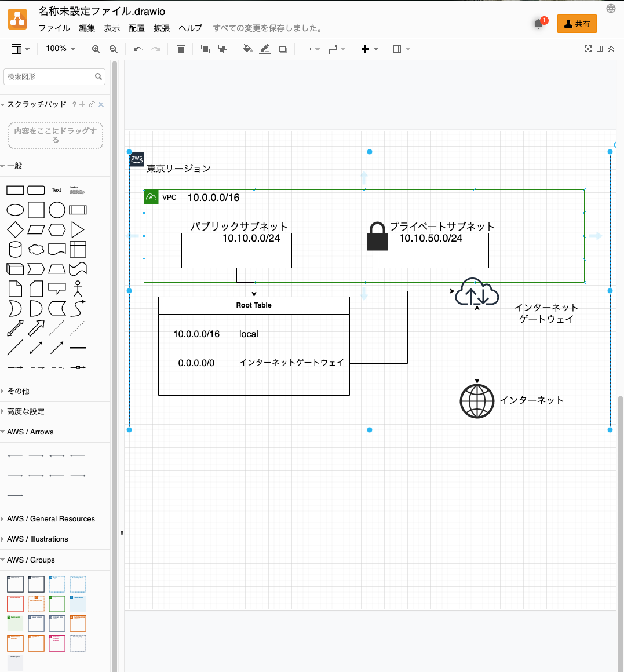The height and width of the screenshot is (672, 624).
Task: Click inside the 検索図形 search field
Action: [x=49, y=76]
